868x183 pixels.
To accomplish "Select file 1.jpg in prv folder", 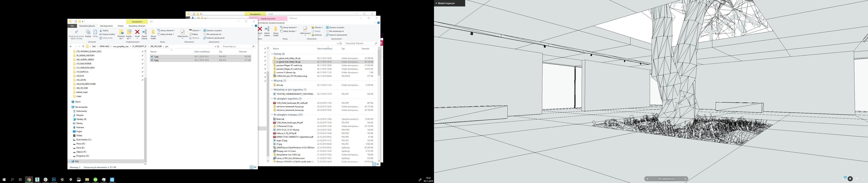I will coord(156,57).
